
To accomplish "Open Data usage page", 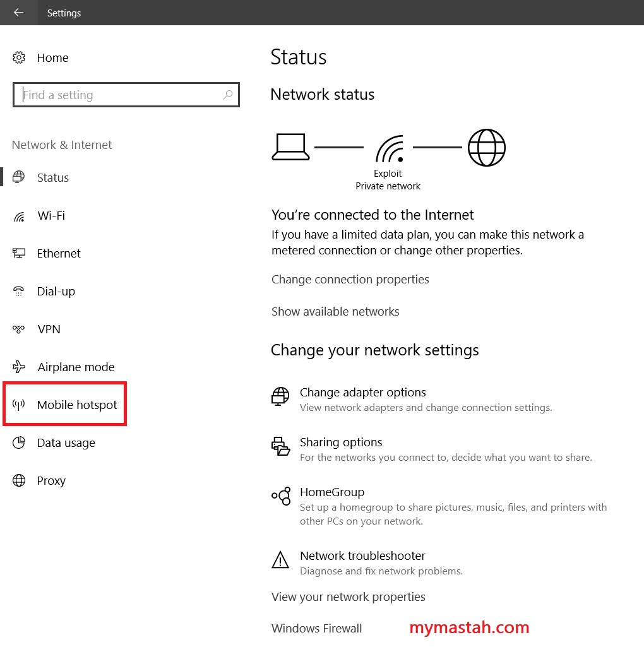I will [66, 443].
